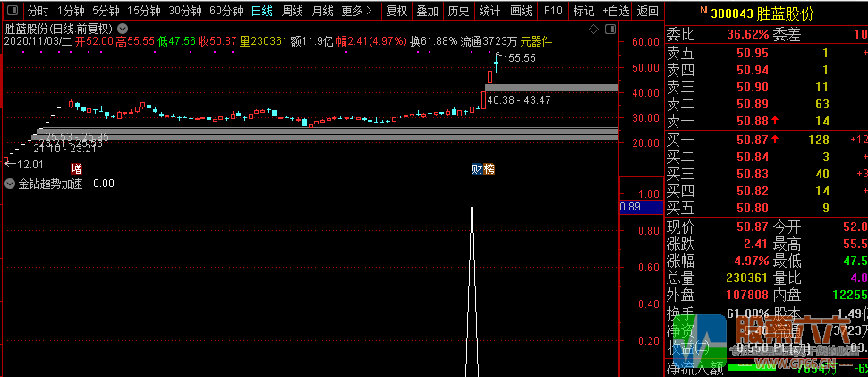Expand the 金钻趋势加速 indicator dropdown arrow
This screenshot has width=868, height=377.
(x=10, y=184)
